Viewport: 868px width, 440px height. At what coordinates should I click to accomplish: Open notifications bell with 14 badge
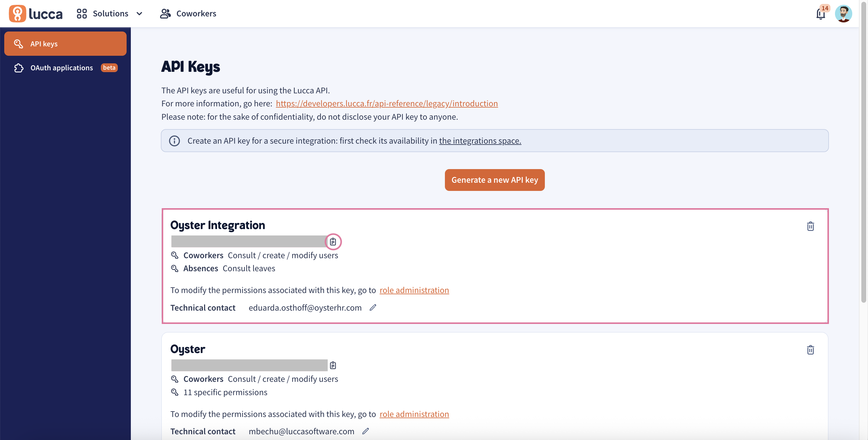point(821,14)
